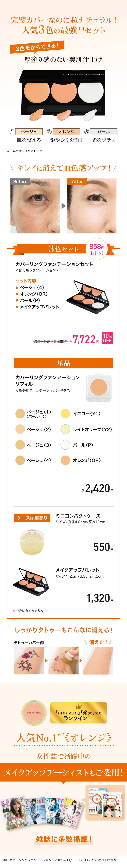Click the ケースは別売り orange label

point(32,518)
